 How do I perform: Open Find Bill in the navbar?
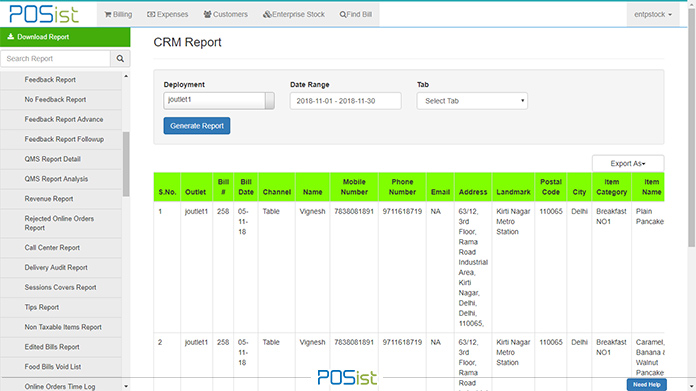pyautogui.click(x=356, y=14)
